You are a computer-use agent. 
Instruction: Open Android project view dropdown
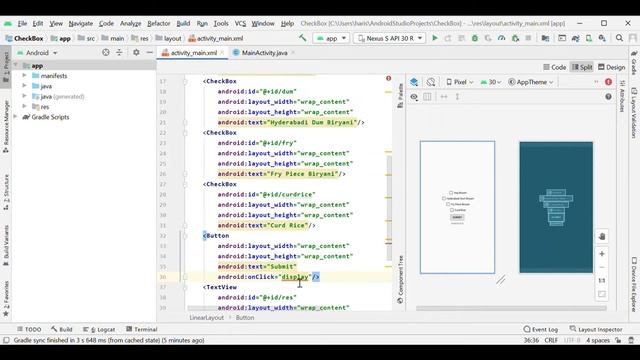[37, 53]
